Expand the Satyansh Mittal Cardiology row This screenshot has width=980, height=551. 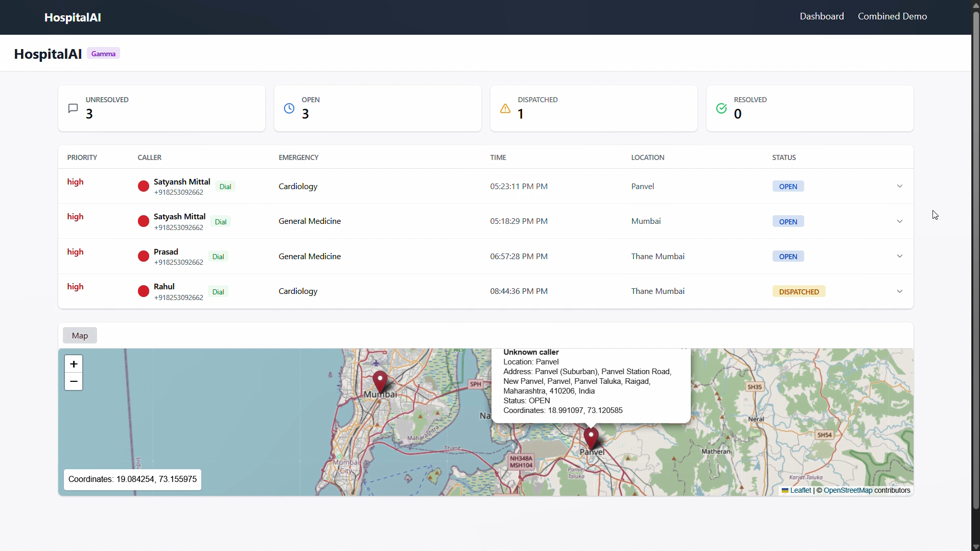pyautogui.click(x=899, y=187)
